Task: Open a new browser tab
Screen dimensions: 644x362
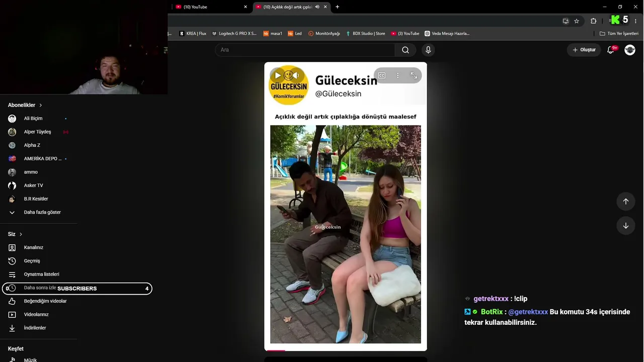Action: 337,7
